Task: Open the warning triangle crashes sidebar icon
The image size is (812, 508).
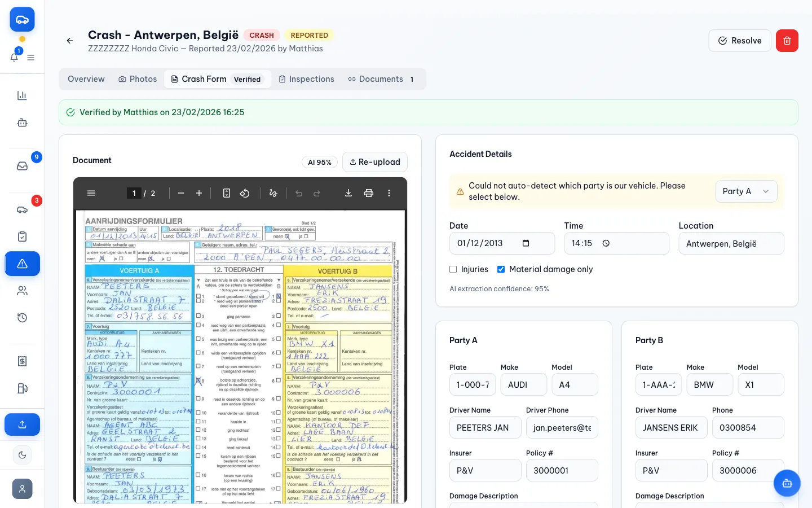Action: tap(22, 264)
